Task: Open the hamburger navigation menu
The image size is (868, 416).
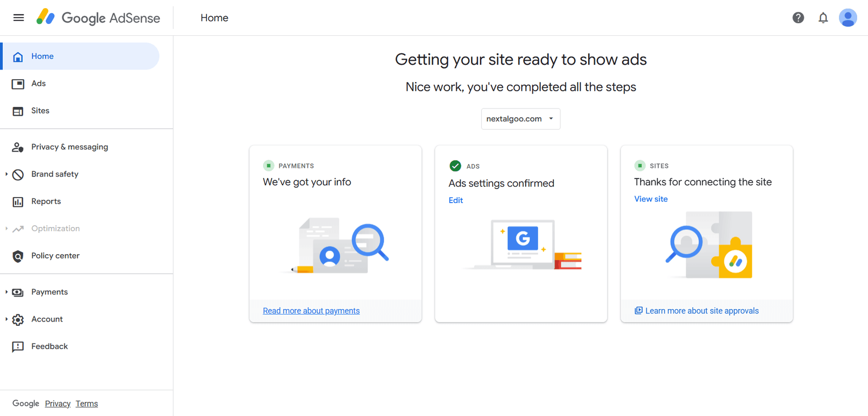Action: click(18, 17)
